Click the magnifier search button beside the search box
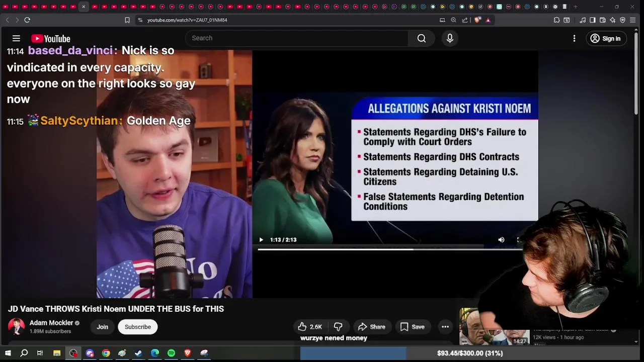 [422, 38]
